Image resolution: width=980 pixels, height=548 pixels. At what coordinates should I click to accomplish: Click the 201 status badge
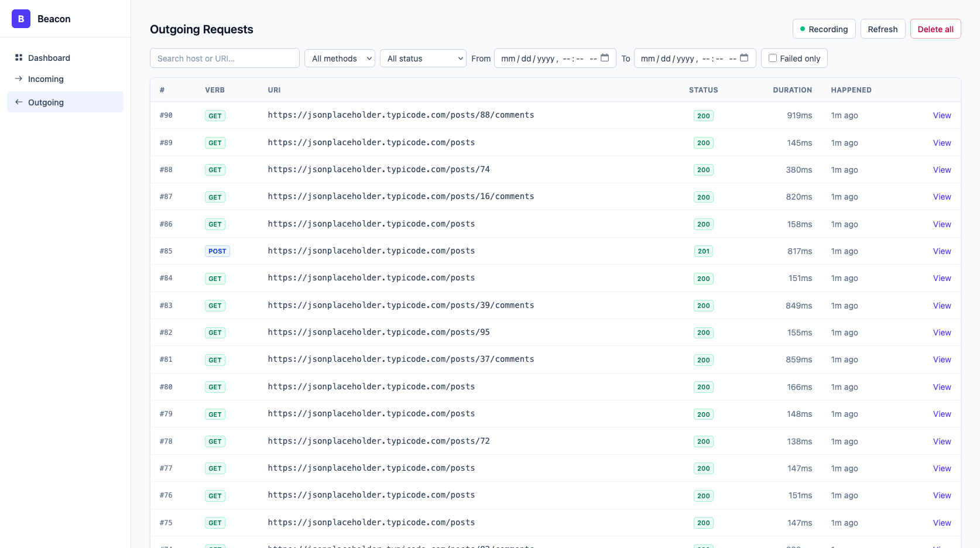pyautogui.click(x=703, y=251)
